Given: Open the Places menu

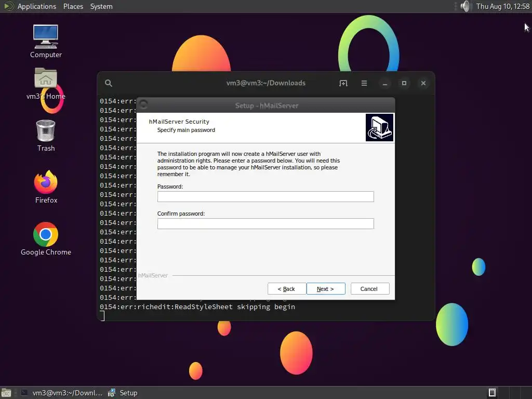Looking at the screenshot, I should (x=73, y=6).
